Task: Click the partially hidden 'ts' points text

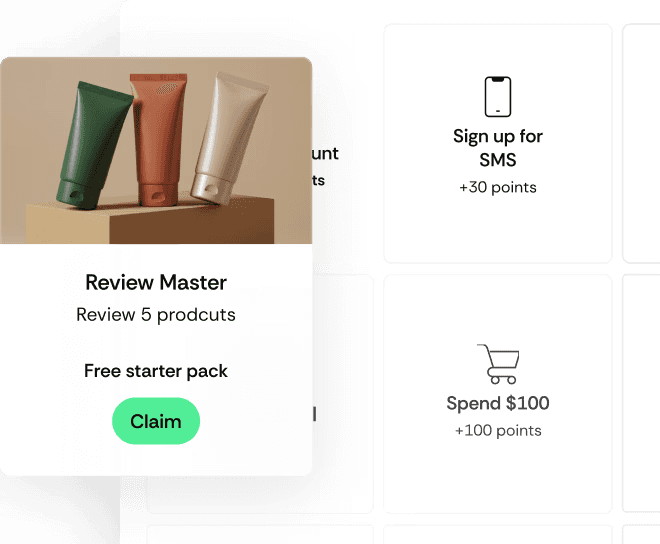Action: [319, 180]
